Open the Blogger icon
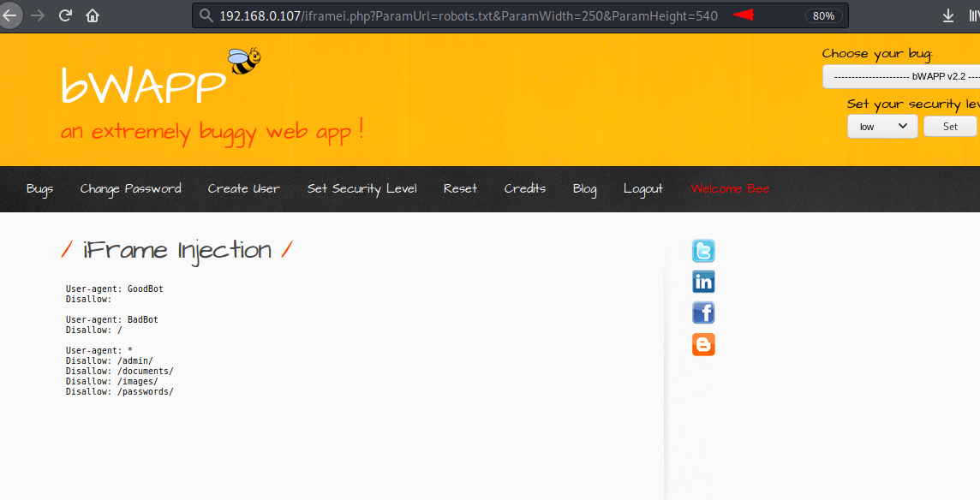The image size is (980, 500). 703,344
